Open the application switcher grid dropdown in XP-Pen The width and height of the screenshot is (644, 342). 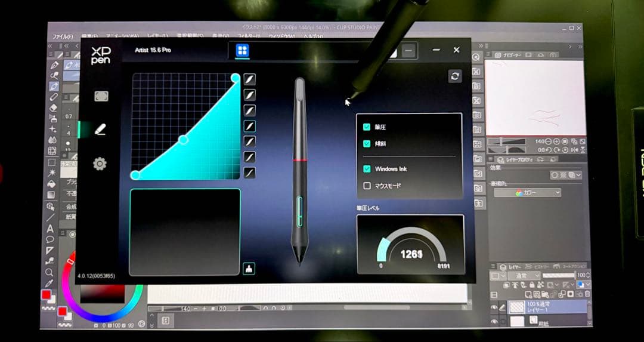[x=242, y=51]
